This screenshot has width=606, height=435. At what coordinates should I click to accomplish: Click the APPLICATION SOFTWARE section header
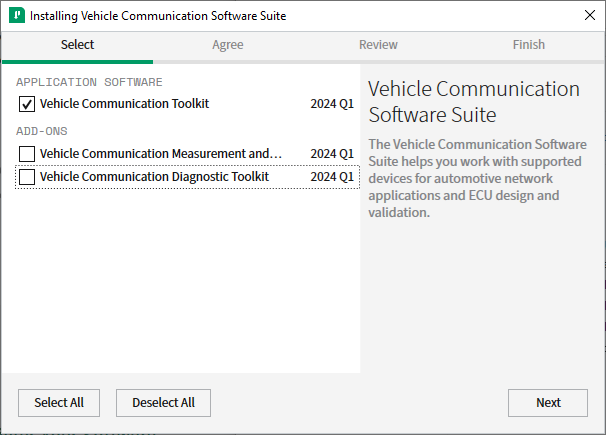pyautogui.click(x=89, y=82)
